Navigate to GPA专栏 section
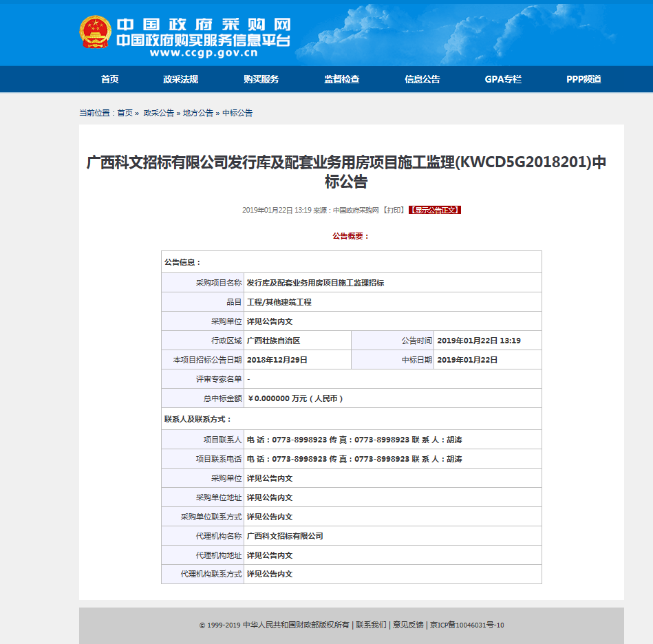Viewport: 653px width, 644px height. pos(503,79)
